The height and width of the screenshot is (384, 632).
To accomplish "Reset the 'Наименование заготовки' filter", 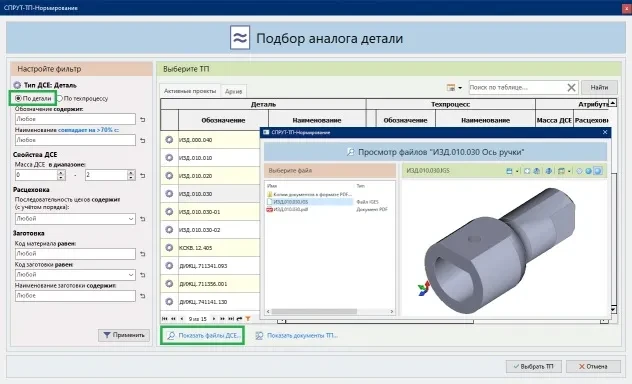I will click(x=143, y=296).
